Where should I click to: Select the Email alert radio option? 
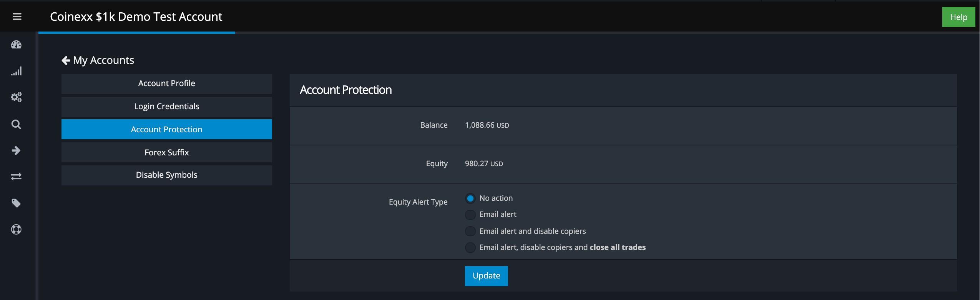470,215
